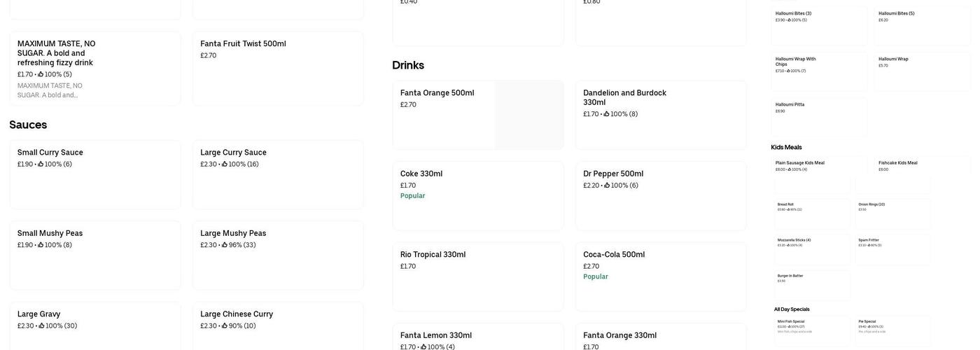980x350 pixels.
Task: Select Fanta Orange 500ml drink
Action: 444,115
